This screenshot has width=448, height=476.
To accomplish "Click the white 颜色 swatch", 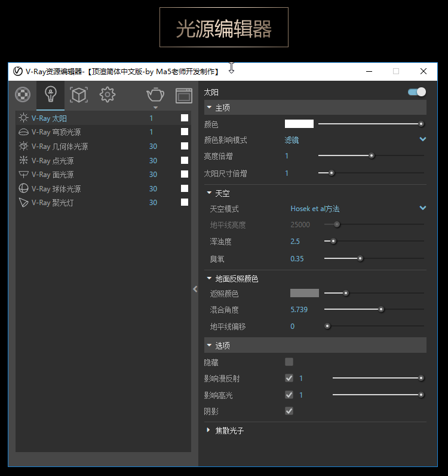I will coord(299,124).
